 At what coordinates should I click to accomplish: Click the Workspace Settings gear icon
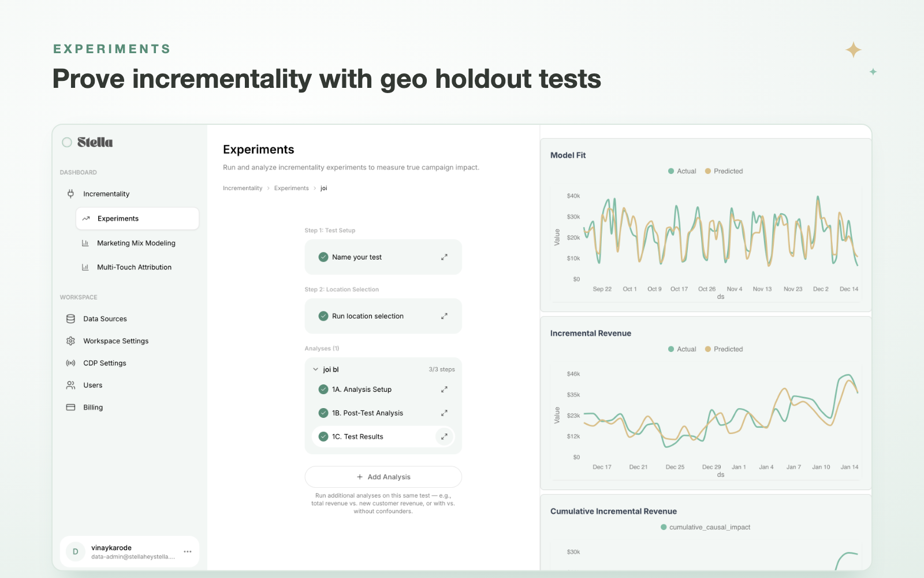(x=70, y=341)
